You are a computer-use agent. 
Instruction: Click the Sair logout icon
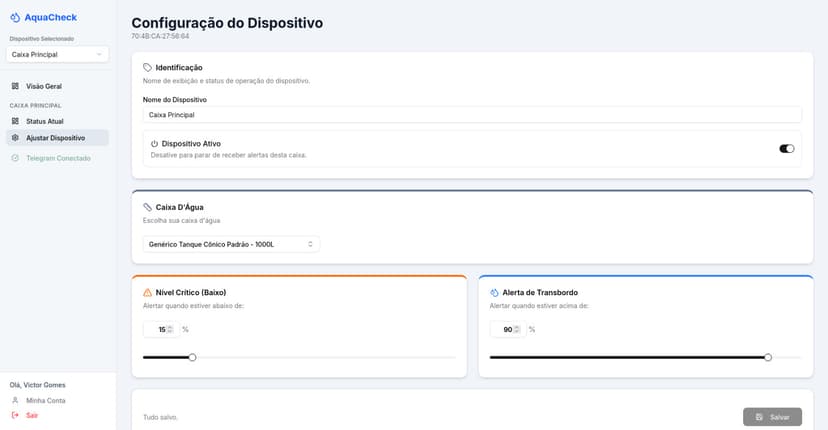tap(15, 415)
